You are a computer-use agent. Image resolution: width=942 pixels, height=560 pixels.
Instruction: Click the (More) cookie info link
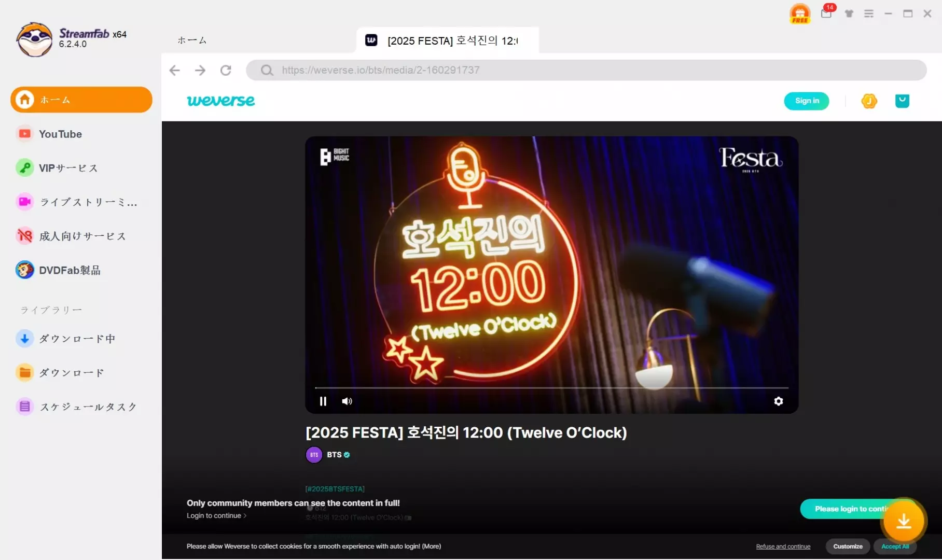tap(432, 547)
